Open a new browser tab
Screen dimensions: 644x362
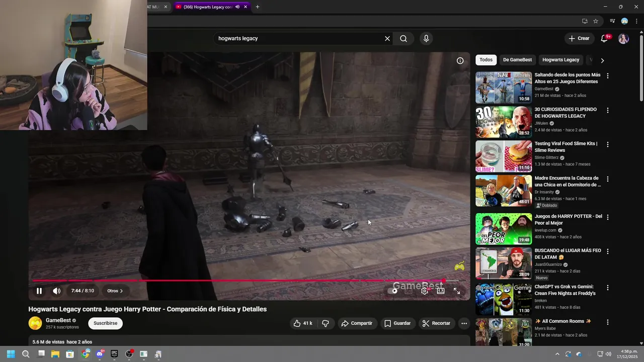pyautogui.click(x=258, y=7)
